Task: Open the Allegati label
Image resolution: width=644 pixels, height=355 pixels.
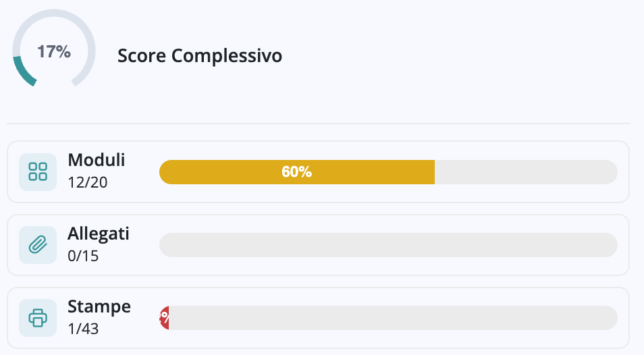Action: point(99,234)
